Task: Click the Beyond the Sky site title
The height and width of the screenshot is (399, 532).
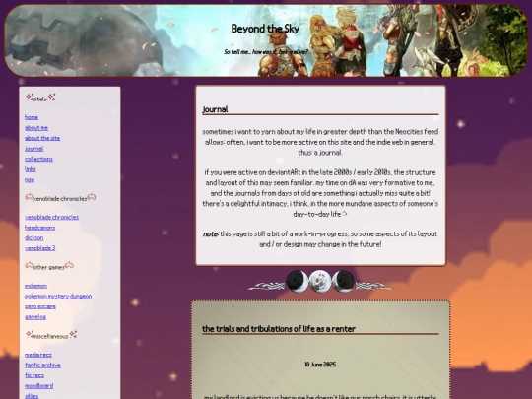Action: 265,29
